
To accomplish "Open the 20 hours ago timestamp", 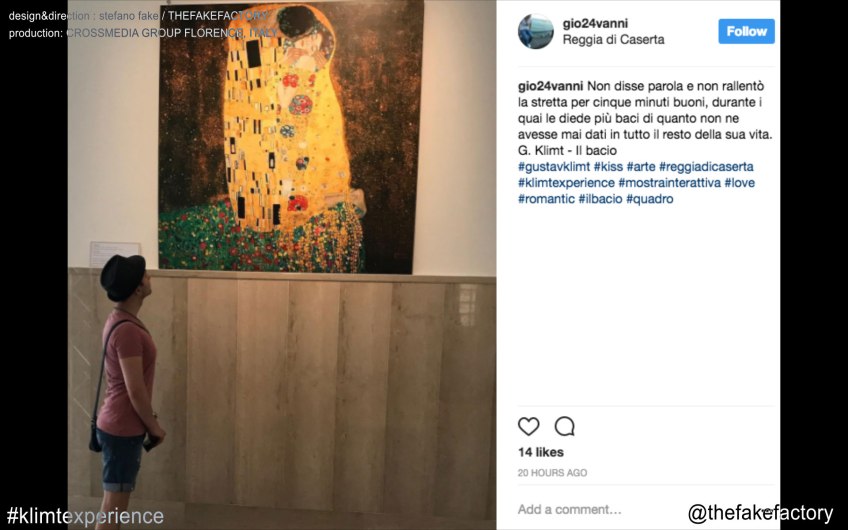I will [552, 473].
